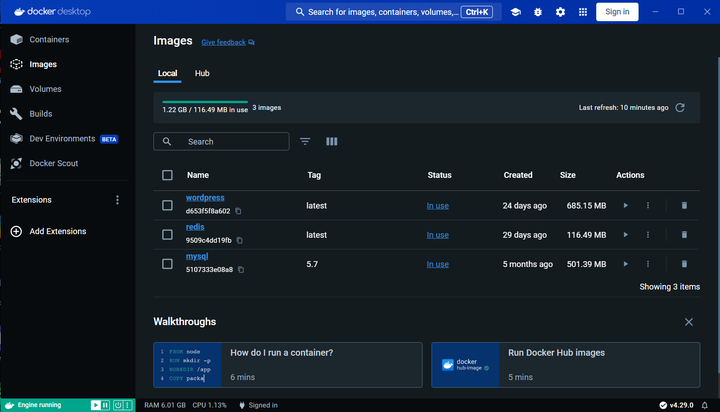This screenshot has height=412, width=720.
Task: Toggle the select-all images checkbox
Action: pos(168,175)
